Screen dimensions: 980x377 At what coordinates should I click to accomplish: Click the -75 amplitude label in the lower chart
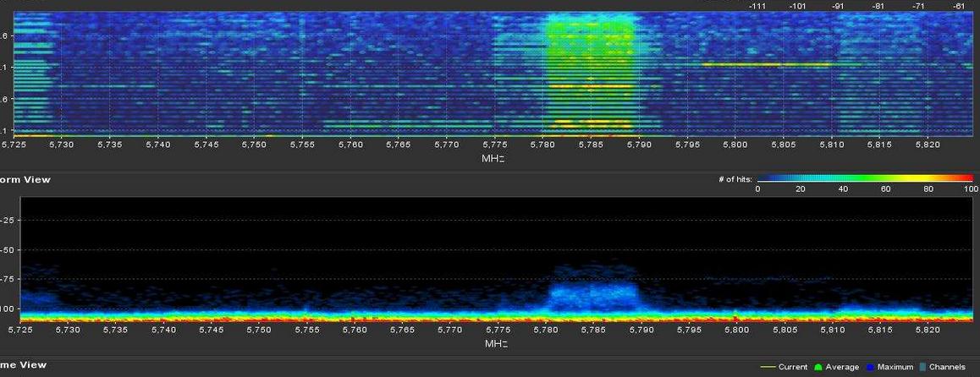pyautogui.click(x=9, y=279)
